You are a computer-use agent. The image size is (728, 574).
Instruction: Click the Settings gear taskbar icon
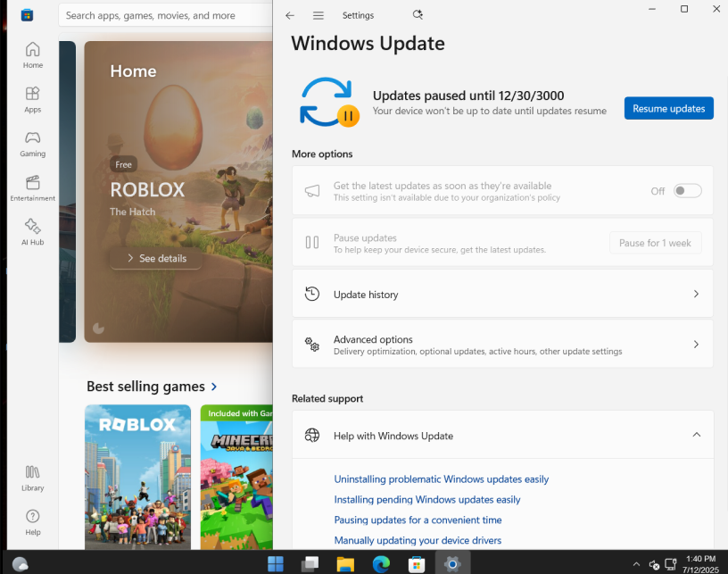452,564
